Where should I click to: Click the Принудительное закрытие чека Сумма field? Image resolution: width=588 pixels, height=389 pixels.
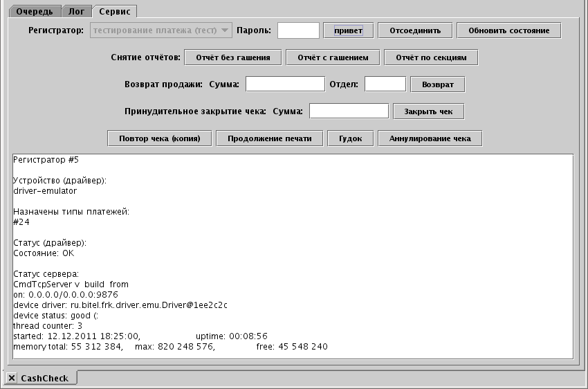[x=349, y=111]
